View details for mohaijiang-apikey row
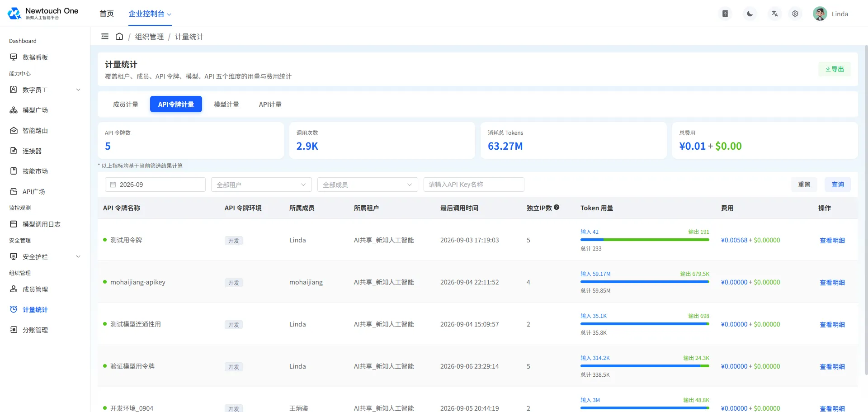Screen dimensions: 868x412 coord(832,283)
